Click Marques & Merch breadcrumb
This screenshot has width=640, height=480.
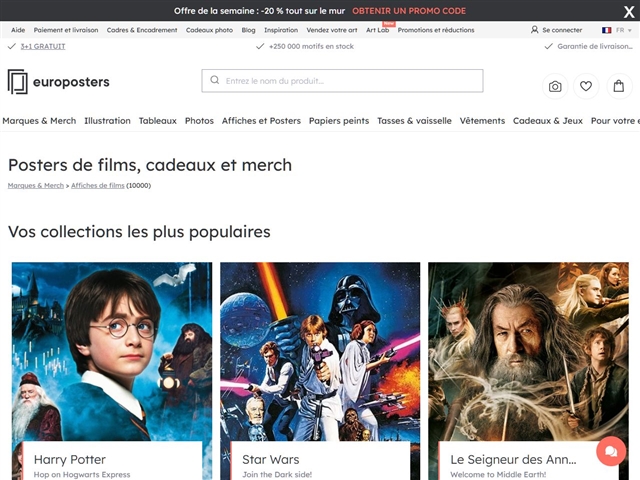pos(36,185)
